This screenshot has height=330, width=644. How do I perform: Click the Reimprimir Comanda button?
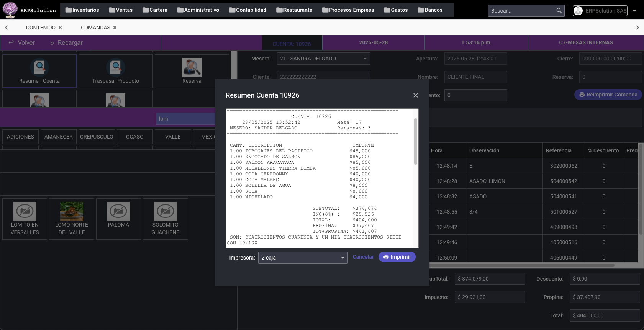608,95
